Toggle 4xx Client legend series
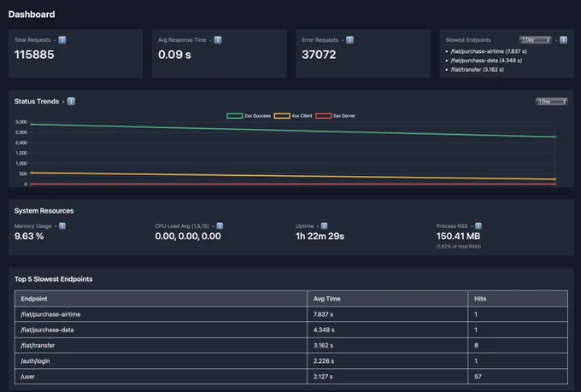The width and height of the screenshot is (581, 392). click(293, 116)
